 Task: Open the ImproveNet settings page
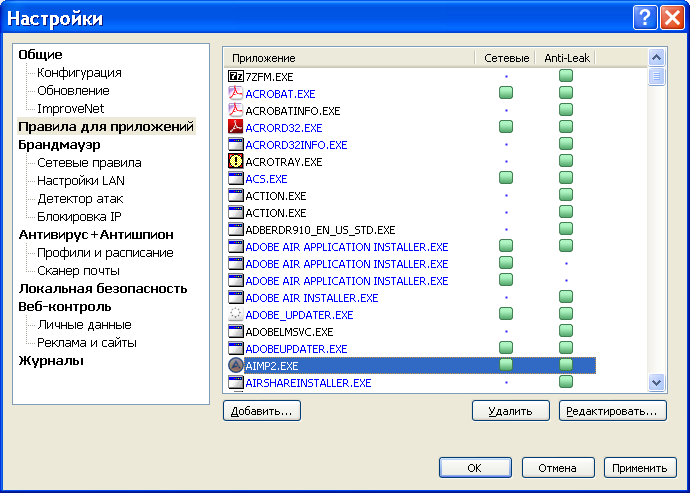tap(70, 109)
